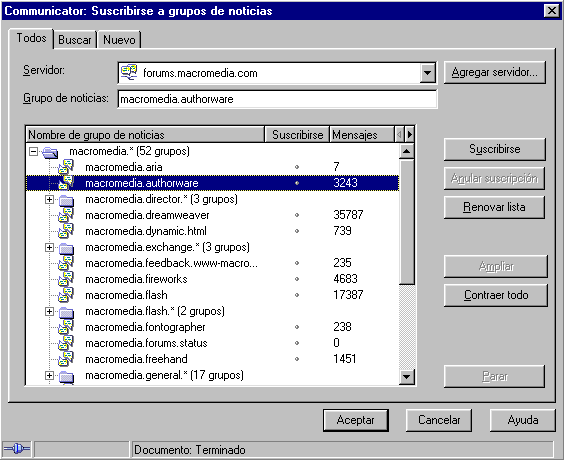Click the Contraer todo button
564x460 pixels.
(496, 295)
